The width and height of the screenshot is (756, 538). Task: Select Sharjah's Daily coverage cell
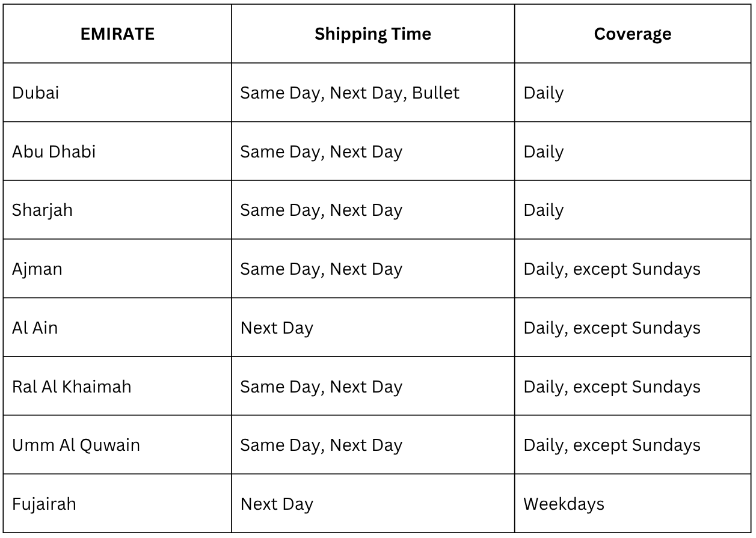[x=543, y=210]
